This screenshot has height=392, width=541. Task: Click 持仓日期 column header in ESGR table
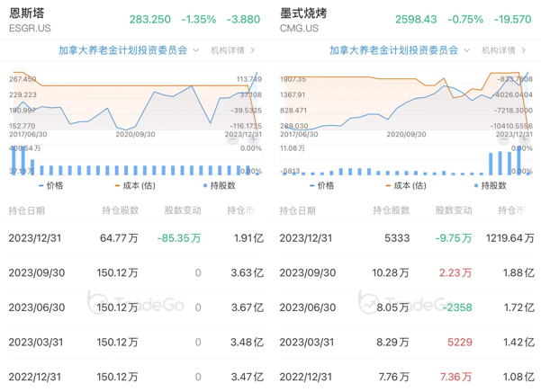click(x=27, y=210)
